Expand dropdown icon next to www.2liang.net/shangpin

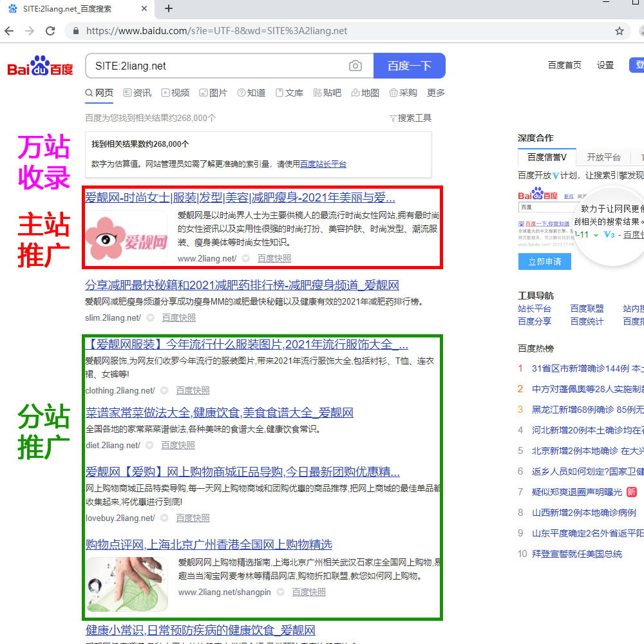[281, 592]
